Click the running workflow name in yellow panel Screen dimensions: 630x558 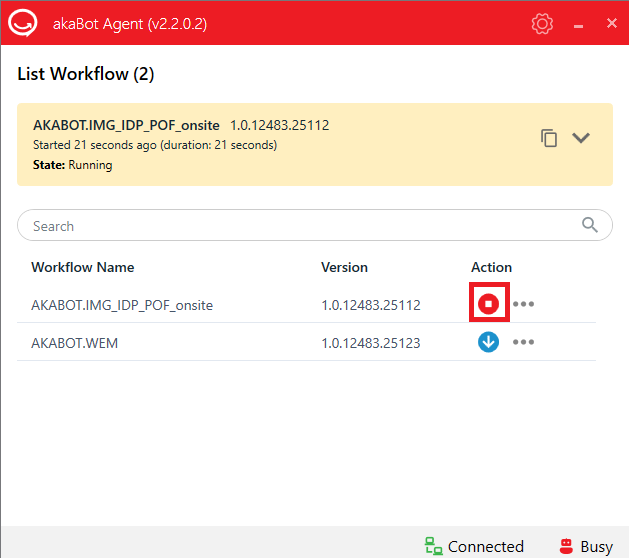tap(126, 125)
